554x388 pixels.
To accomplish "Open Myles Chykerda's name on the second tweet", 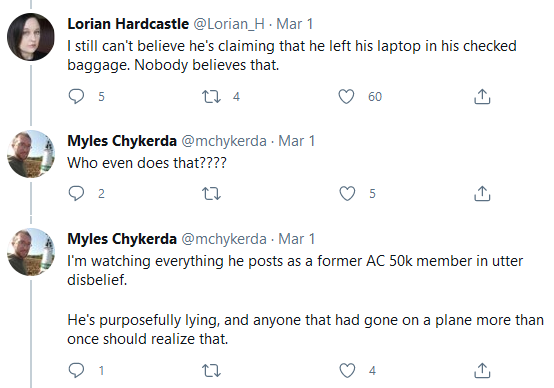I will 122,141.
